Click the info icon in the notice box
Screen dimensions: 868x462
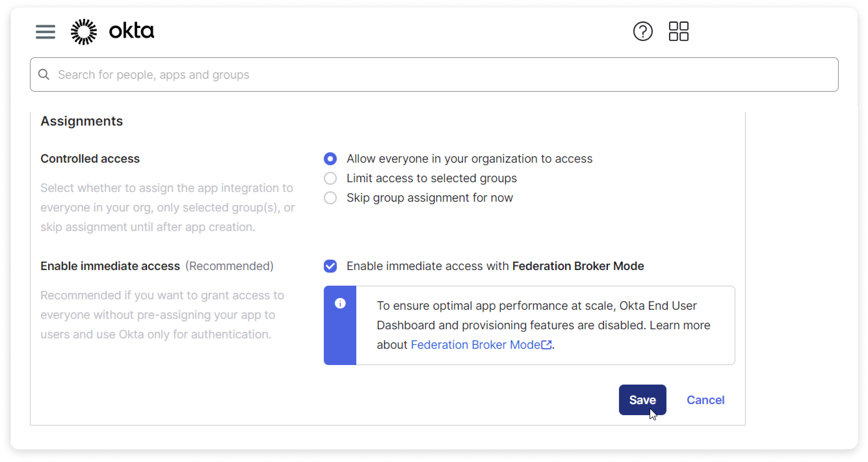click(340, 304)
